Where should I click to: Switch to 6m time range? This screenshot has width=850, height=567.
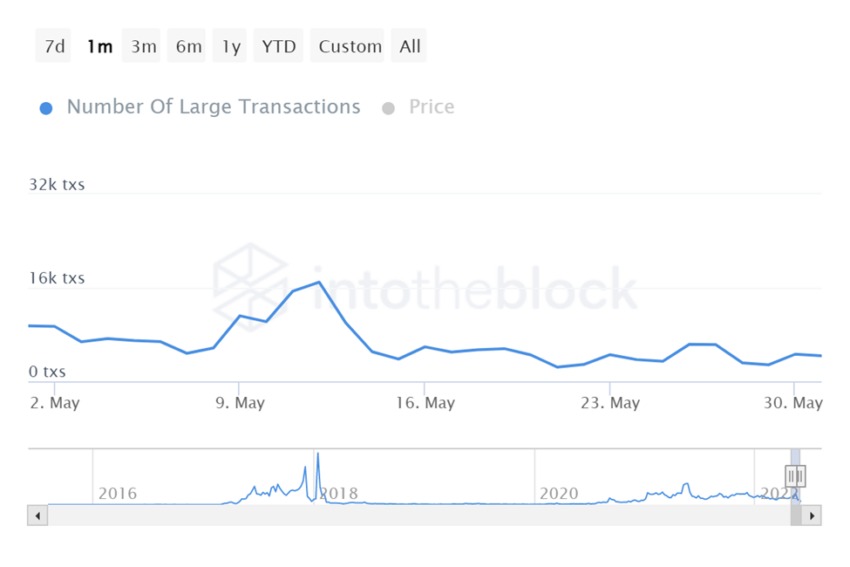[188, 46]
